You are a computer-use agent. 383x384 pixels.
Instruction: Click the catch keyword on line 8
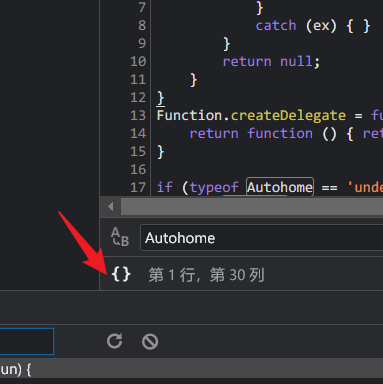tap(276, 25)
